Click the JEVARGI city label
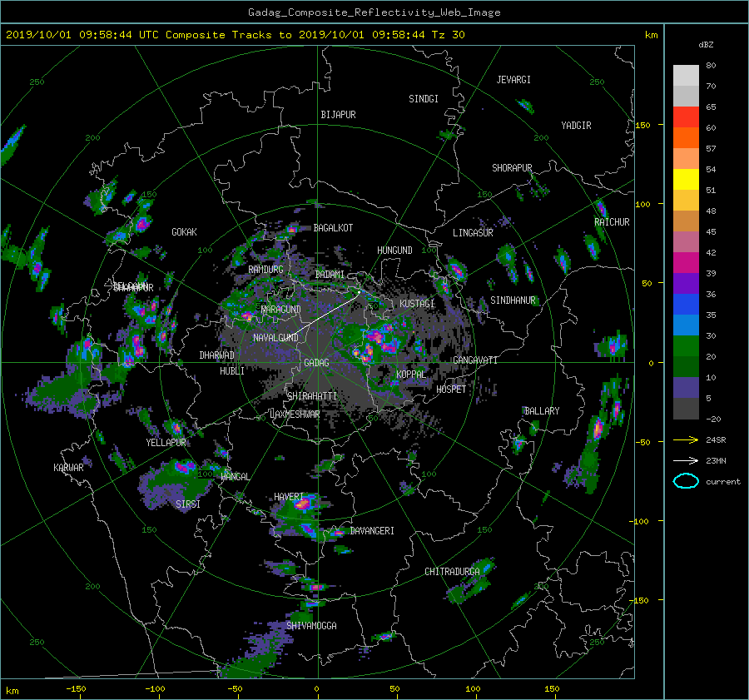The image size is (749, 700). click(513, 80)
